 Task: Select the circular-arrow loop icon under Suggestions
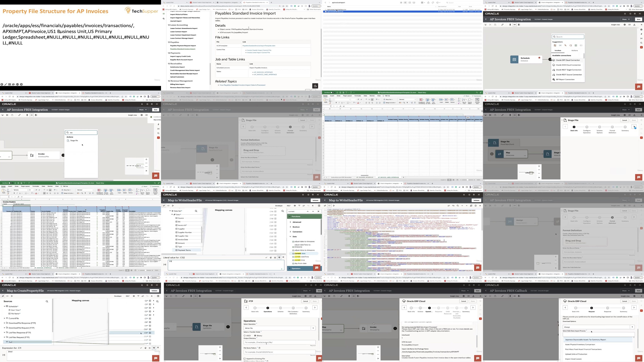[x=571, y=45]
